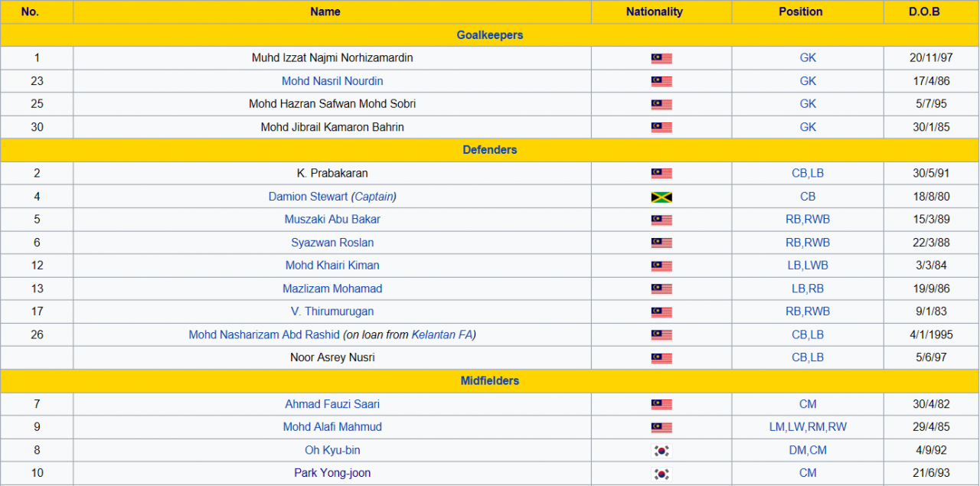Click South Korea flag in Oh Kyu-bin row
This screenshot has height=486, width=980.
pos(661,451)
